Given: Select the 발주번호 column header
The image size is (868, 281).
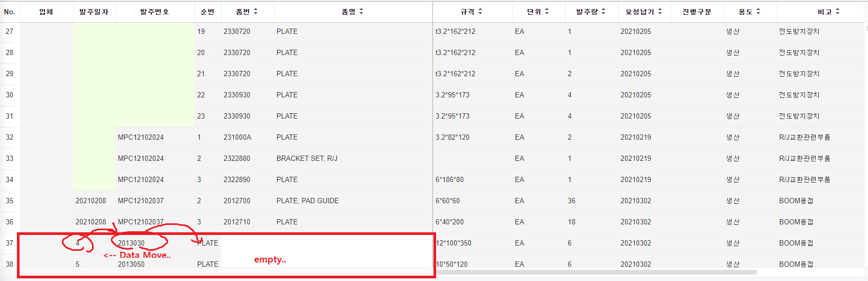Looking at the screenshot, I should point(155,12).
